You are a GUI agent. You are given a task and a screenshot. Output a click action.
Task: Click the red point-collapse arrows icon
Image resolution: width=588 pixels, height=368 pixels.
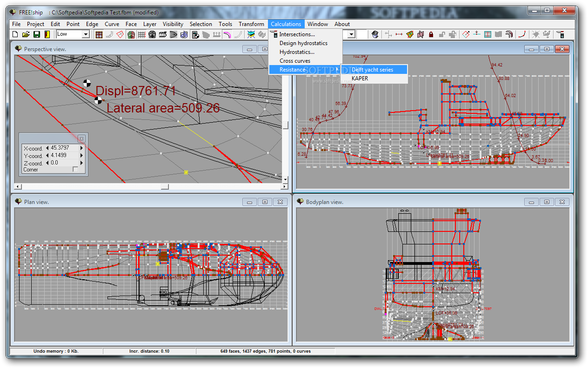point(399,34)
